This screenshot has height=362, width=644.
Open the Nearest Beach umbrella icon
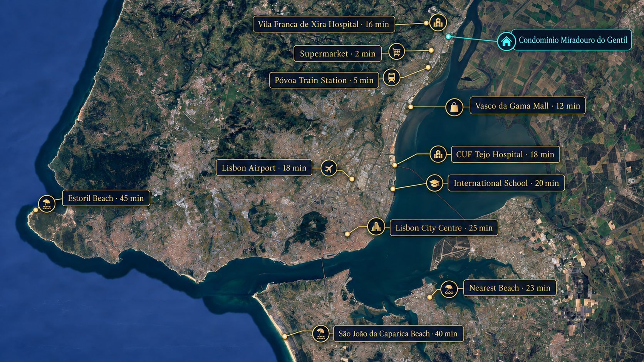pyautogui.click(x=449, y=289)
